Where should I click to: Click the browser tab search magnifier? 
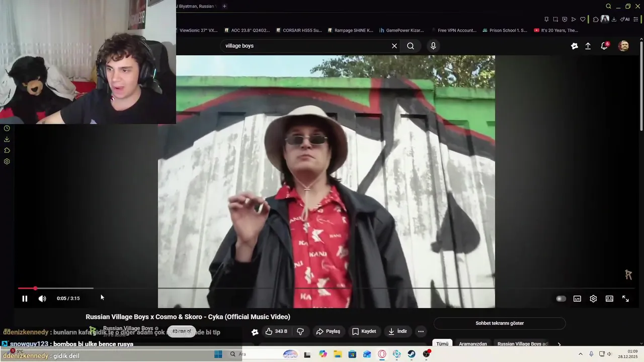pyautogui.click(x=608, y=6)
